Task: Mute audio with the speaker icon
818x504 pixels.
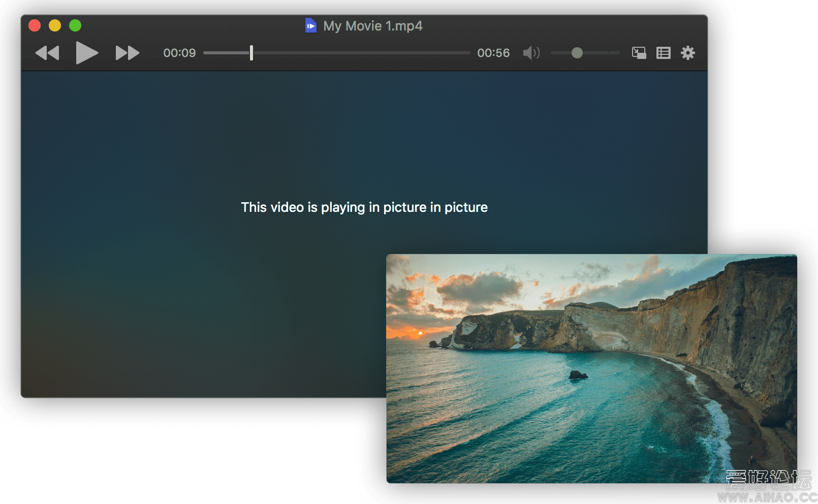Action: pos(531,53)
